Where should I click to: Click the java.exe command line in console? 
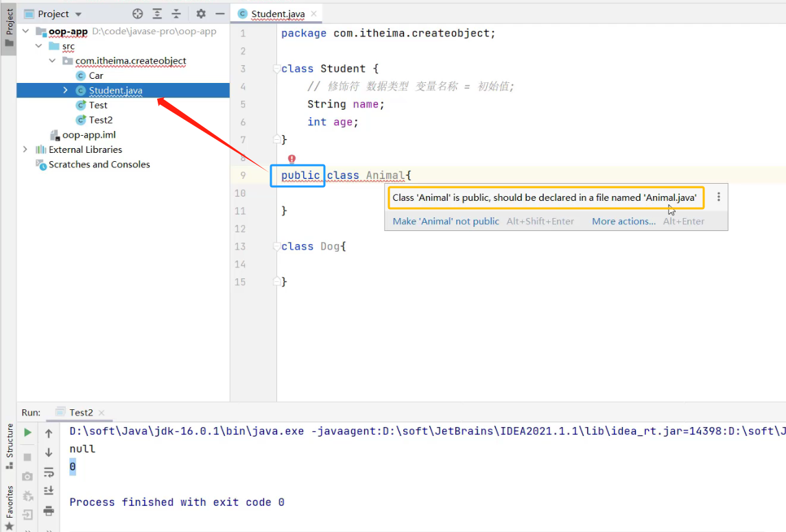(x=426, y=431)
